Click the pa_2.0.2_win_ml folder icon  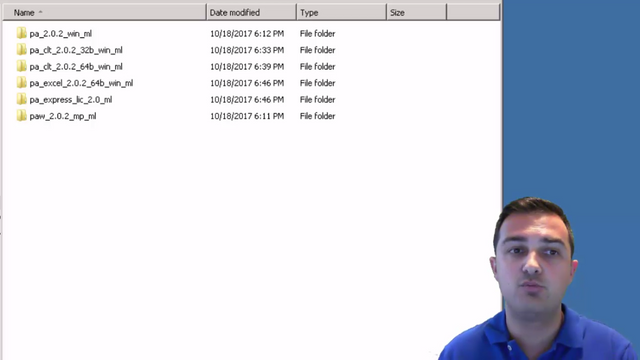point(22,33)
